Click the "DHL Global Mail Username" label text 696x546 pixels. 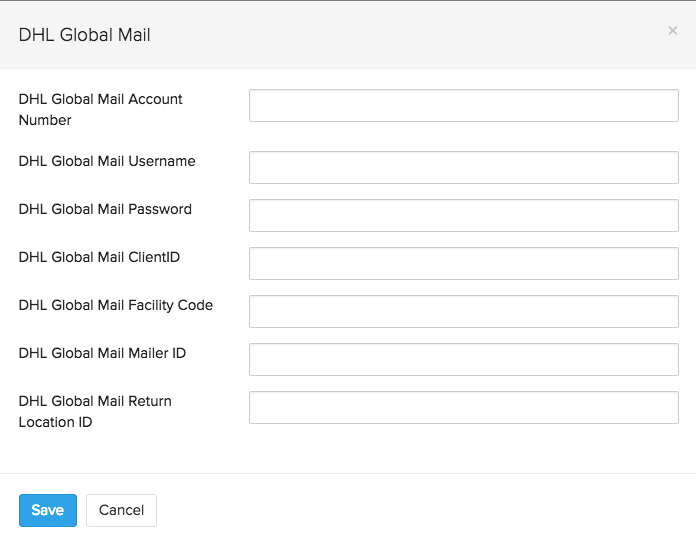pyautogui.click(x=107, y=161)
